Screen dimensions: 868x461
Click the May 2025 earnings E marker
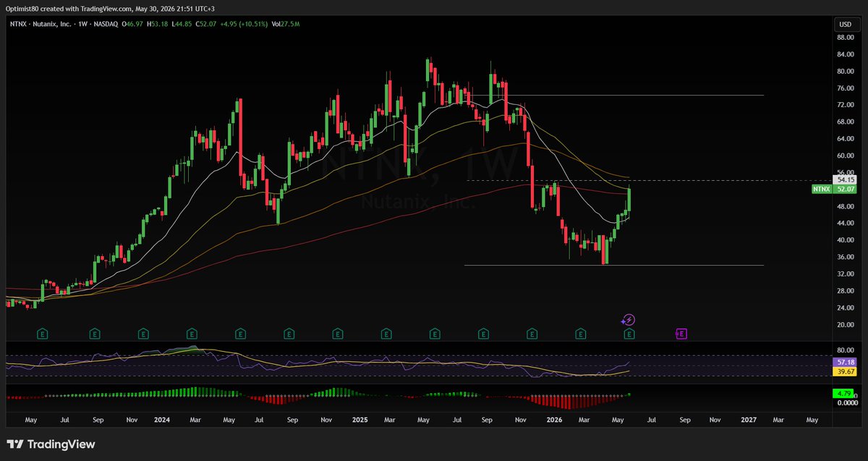(x=434, y=334)
